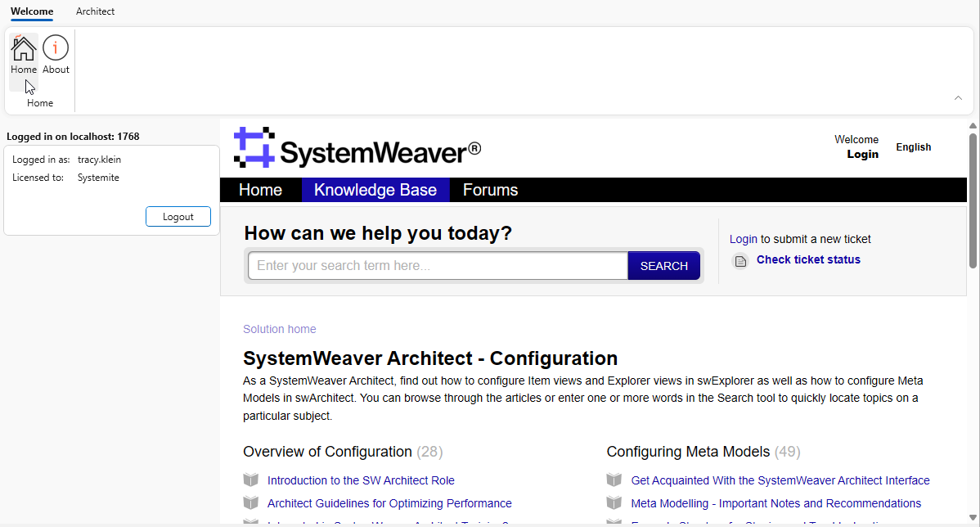Click the Login link in the header
Screen dimensions: 980x527
[862, 155]
